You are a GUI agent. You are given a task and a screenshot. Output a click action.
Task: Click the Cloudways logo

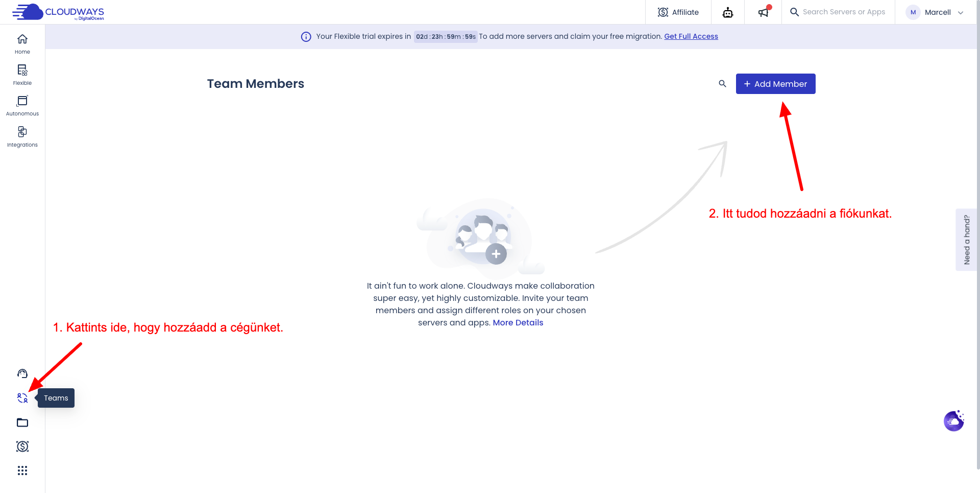(x=58, y=12)
